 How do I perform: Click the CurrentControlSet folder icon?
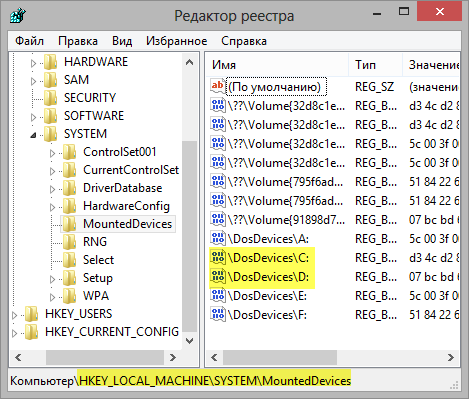(x=70, y=170)
